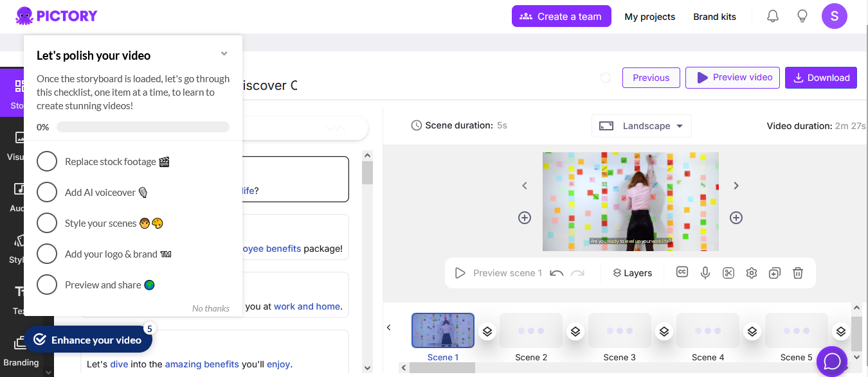
Task: Move the scene strip left with the chevron
Action: coord(389,328)
